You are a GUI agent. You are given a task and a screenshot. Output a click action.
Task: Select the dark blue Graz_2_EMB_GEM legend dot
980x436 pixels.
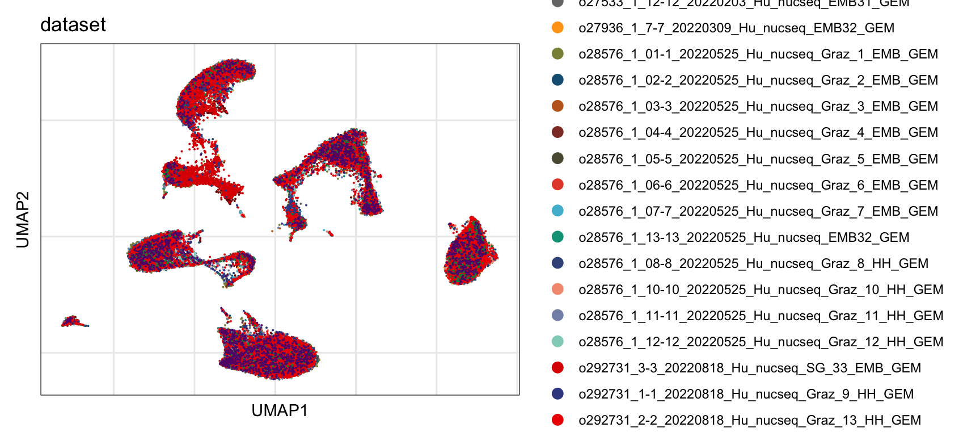[557, 80]
